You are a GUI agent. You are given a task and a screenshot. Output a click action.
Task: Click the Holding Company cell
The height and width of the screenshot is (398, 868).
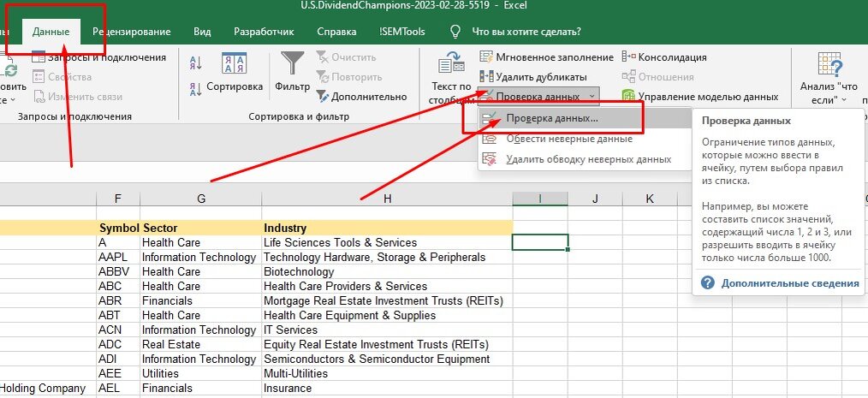pos(48,388)
